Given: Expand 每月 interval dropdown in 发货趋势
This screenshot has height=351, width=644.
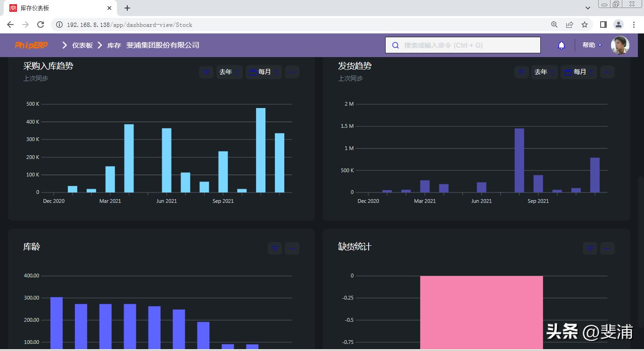Looking at the screenshot, I should [x=579, y=72].
